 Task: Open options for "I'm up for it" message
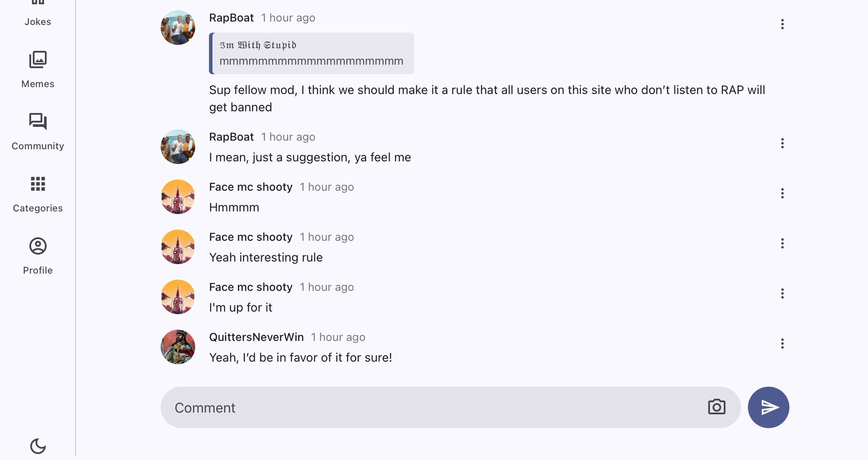pyautogui.click(x=782, y=294)
